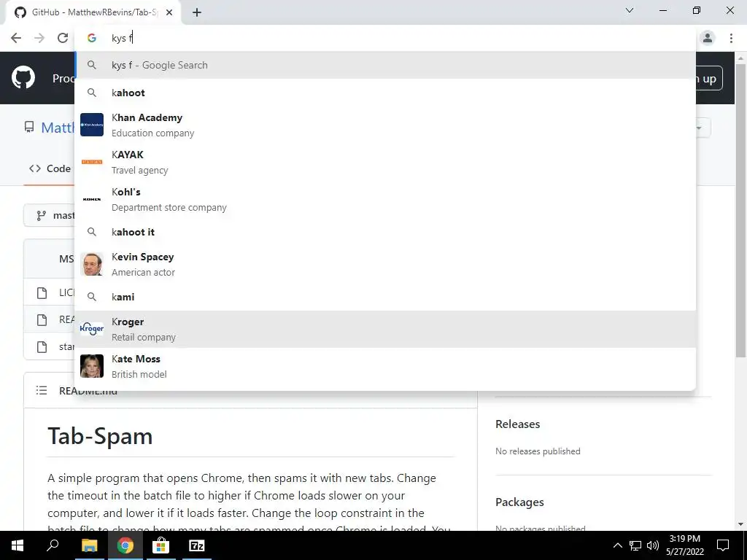Click the Kroger logo thumbnail
747x560 pixels.
tap(92, 329)
